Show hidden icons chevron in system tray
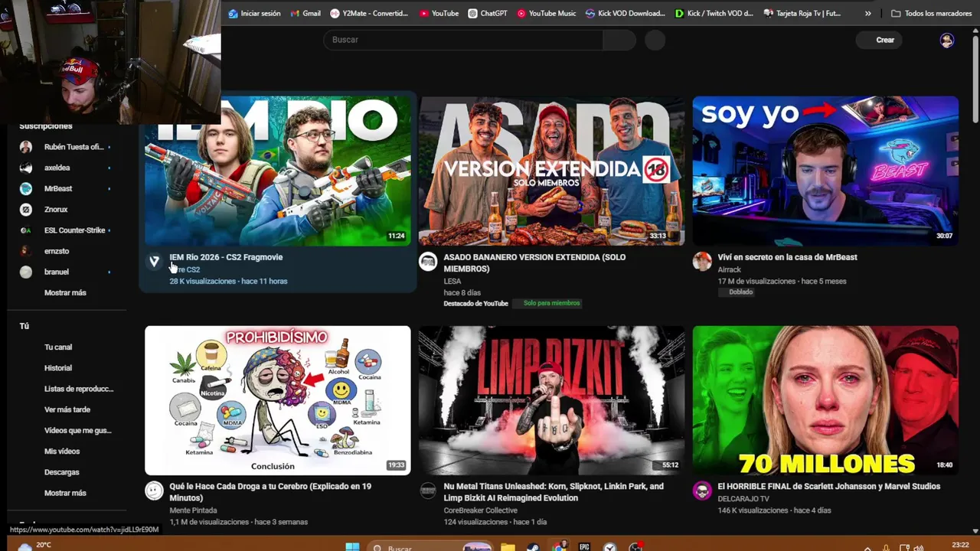 (867, 548)
